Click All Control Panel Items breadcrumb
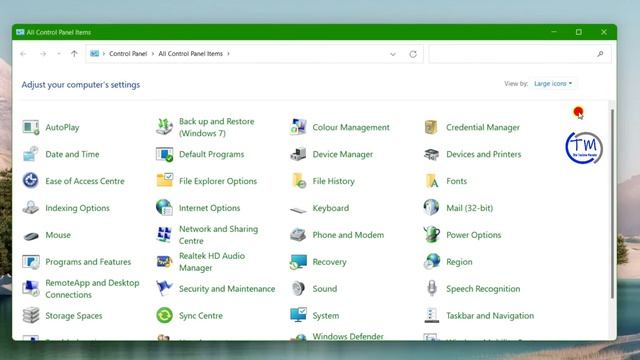Screen dimensions: 640x360 [191, 54]
